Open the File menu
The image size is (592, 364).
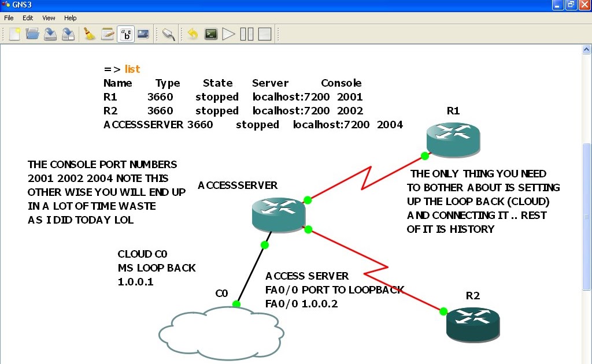coord(9,17)
